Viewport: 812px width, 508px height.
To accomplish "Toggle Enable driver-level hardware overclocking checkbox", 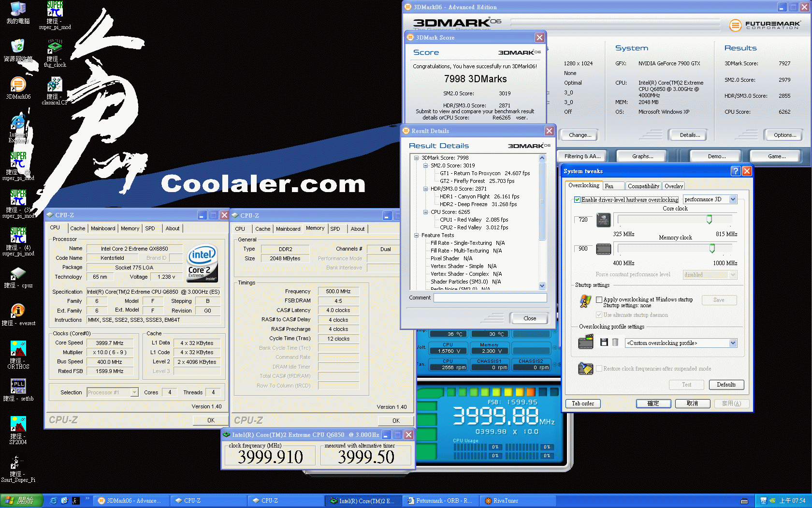I will pos(577,199).
